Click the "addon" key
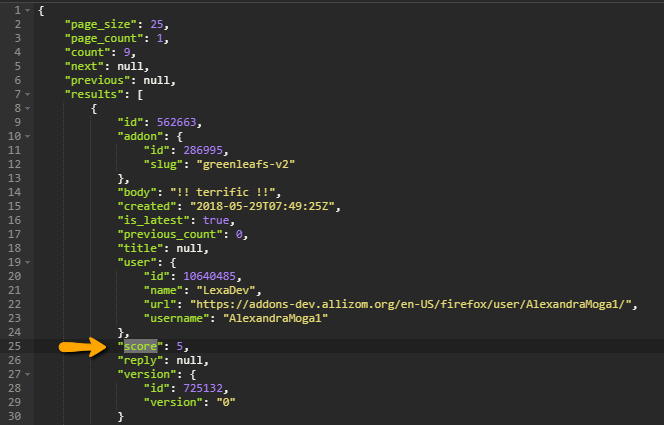 [x=140, y=136]
